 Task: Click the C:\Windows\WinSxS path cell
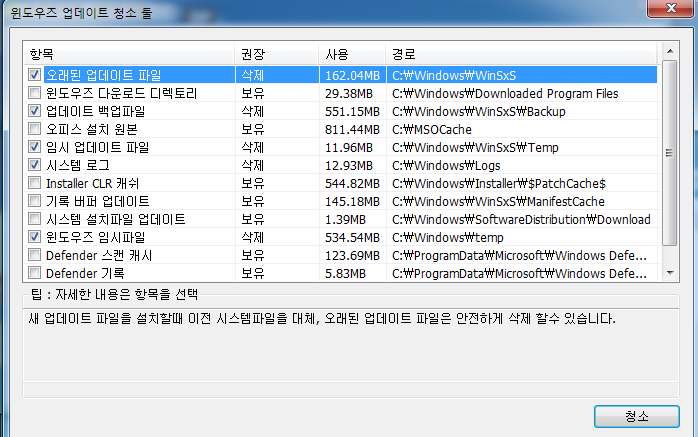(x=454, y=76)
